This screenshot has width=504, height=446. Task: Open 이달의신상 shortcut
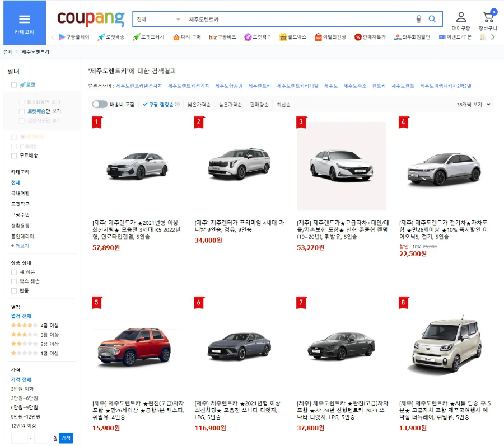[x=330, y=37]
